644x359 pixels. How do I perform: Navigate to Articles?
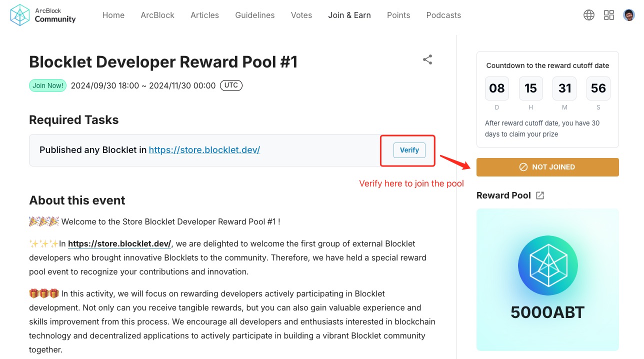coord(204,15)
